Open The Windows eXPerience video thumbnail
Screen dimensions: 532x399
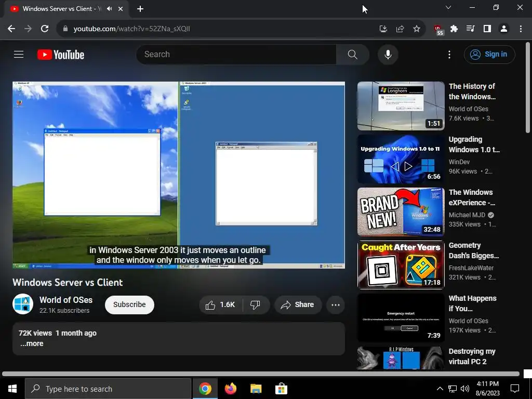pyautogui.click(x=401, y=212)
